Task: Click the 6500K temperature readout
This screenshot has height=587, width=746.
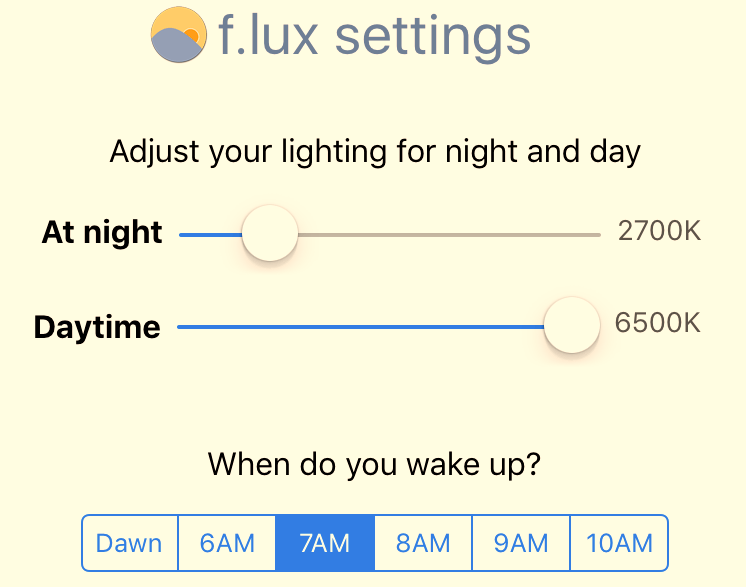Action: (658, 324)
